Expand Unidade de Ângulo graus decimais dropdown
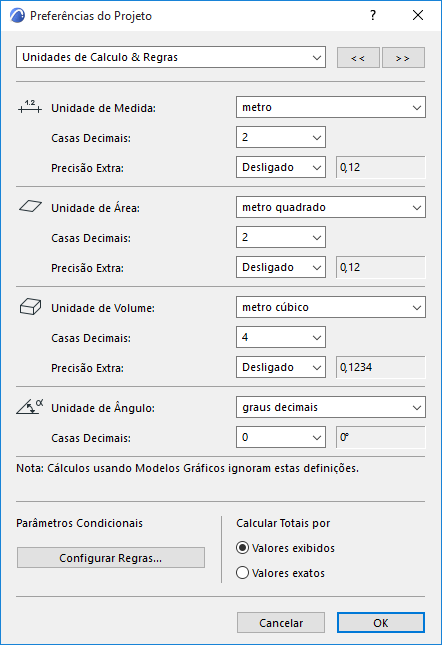 click(331, 407)
